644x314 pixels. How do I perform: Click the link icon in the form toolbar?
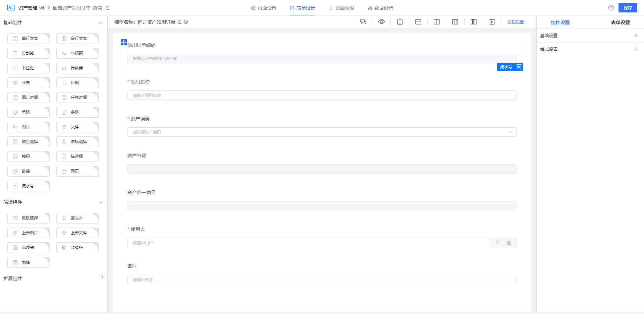click(363, 22)
